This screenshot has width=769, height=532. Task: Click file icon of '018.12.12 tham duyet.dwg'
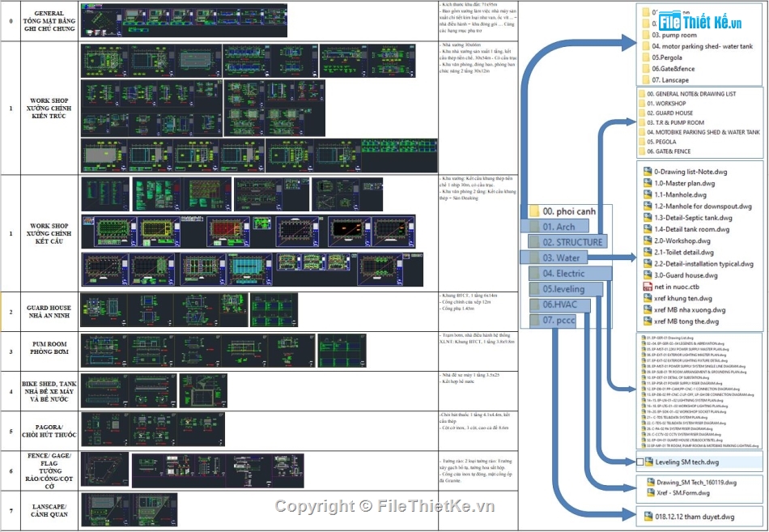coord(648,517)
